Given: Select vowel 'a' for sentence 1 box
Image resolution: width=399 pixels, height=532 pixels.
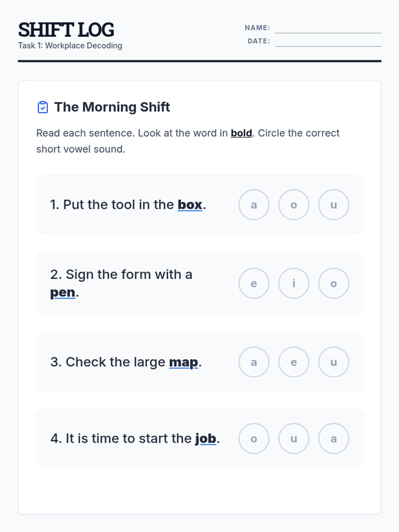Looking at the screenshot, I should (254, 205).
